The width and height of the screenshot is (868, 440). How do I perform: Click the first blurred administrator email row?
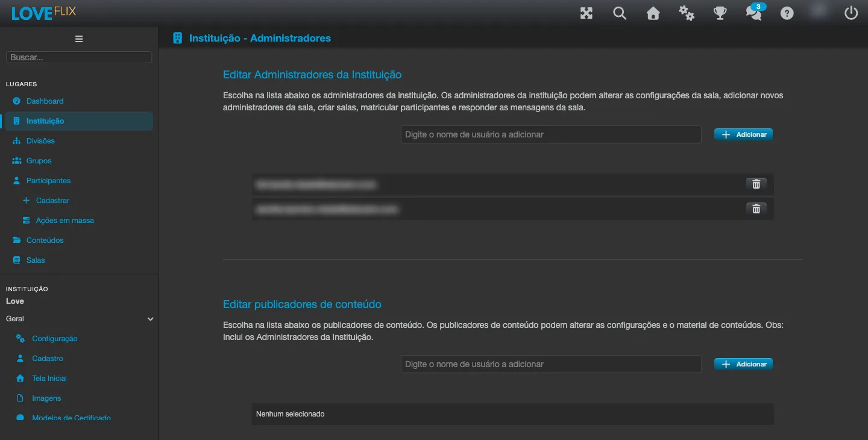[512, 184]
